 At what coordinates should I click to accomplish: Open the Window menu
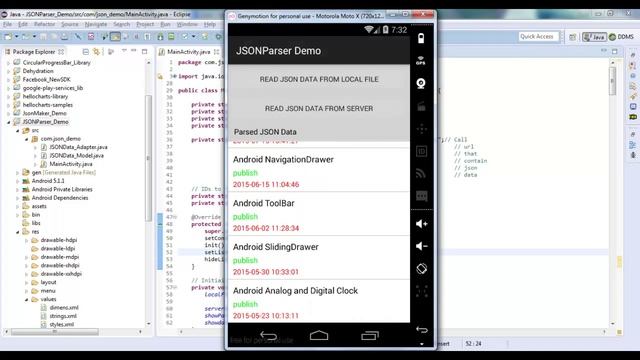[x=187, y=24]
